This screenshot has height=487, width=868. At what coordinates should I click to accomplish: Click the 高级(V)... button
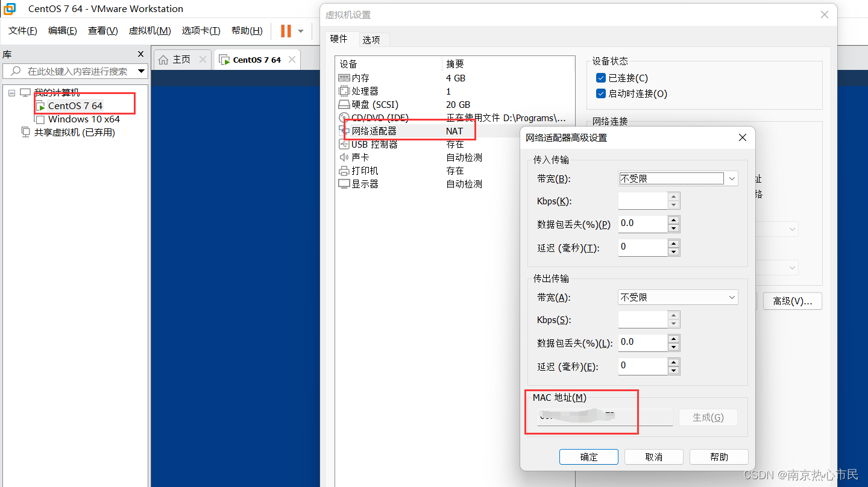(x=793, y=301)
